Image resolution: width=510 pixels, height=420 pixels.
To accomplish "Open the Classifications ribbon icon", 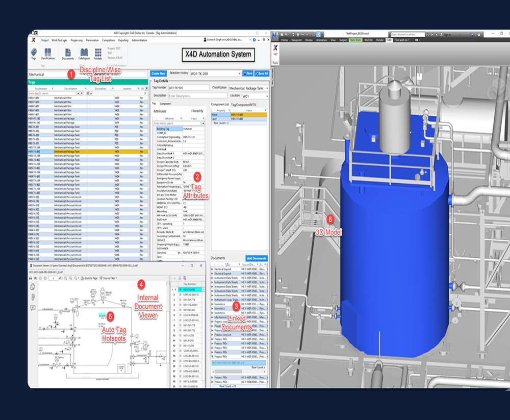I will [x=47, y=54].
